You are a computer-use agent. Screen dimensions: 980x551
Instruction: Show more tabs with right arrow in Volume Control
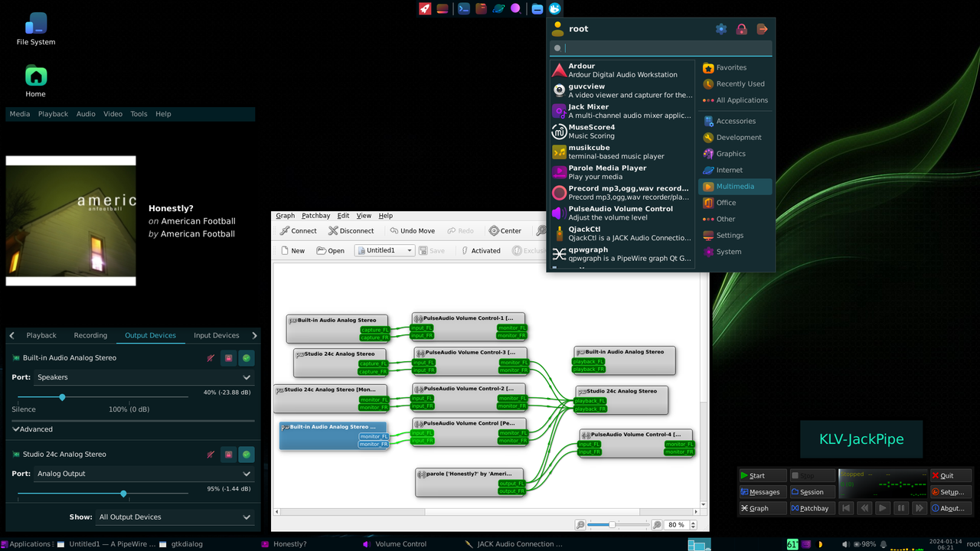tap(255, 335)
